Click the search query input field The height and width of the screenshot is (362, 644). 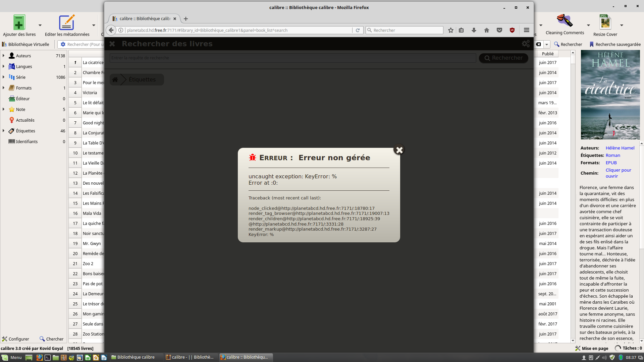pos(292,58)
